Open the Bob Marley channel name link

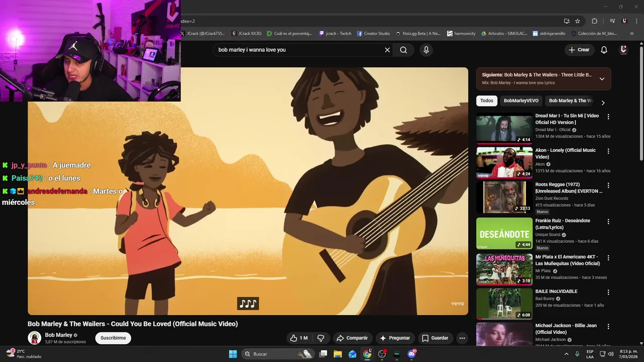tap(58, 335)
